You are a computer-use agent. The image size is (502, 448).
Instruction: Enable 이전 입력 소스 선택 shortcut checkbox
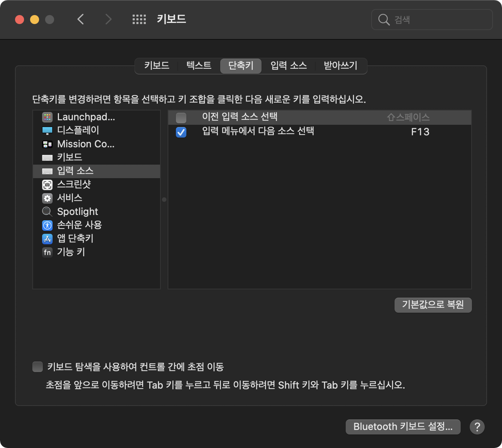click(181, 118)
